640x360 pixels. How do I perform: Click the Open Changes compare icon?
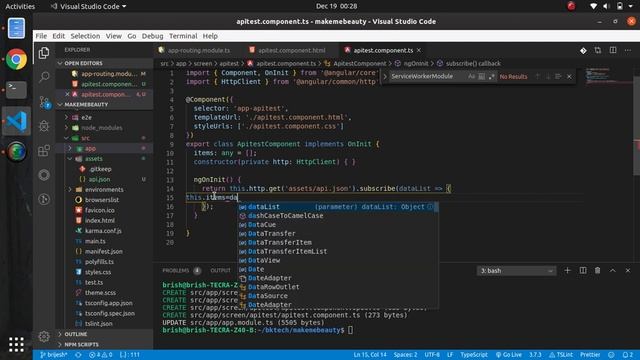pos(598,50)
